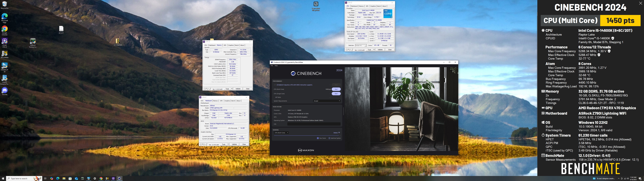Click the CAS# Latency 36.0 clocks value
This screenshot has height=181, width=644.
232,64
